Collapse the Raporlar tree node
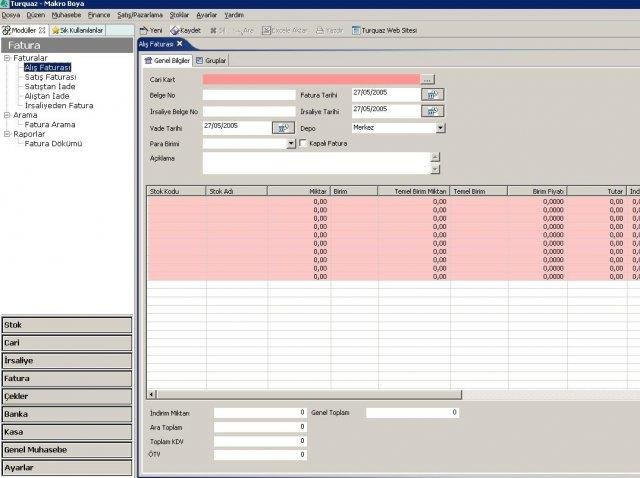The width and height of the screenshot is (640, 478). [x=7, y=134]
